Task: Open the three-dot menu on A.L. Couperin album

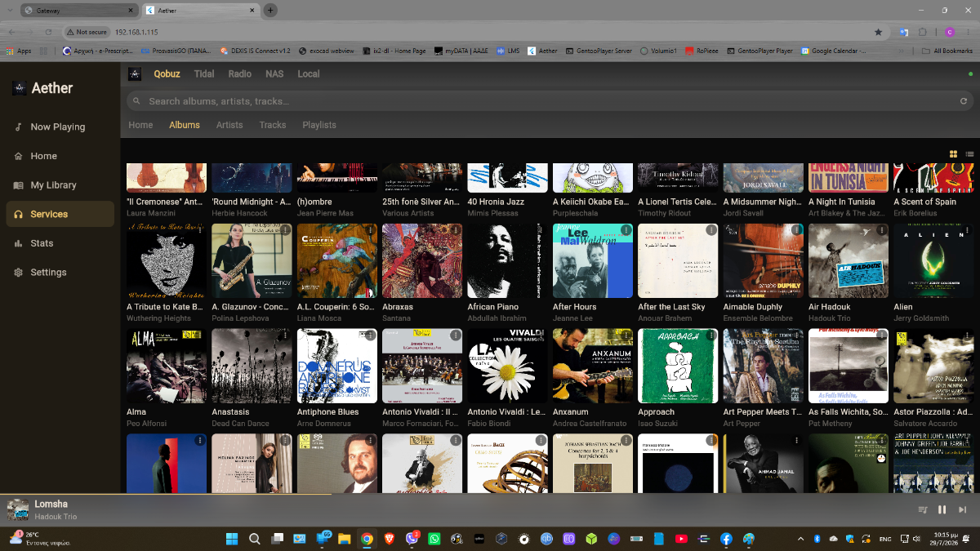Action: point(370,231)
